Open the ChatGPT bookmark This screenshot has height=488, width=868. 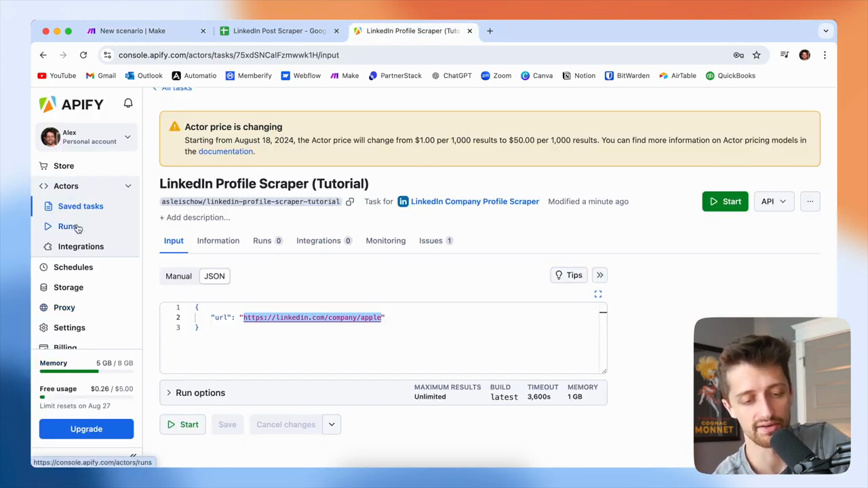pyautogui.click(x=451, y=76)
